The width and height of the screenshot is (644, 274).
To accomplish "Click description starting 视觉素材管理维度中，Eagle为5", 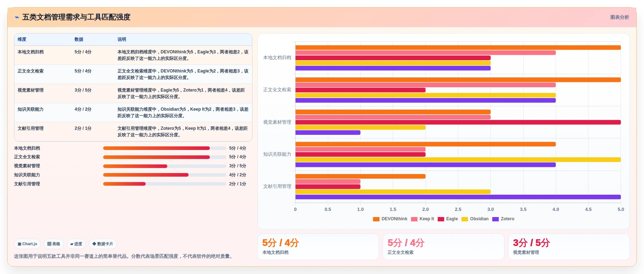I will 181,93.
